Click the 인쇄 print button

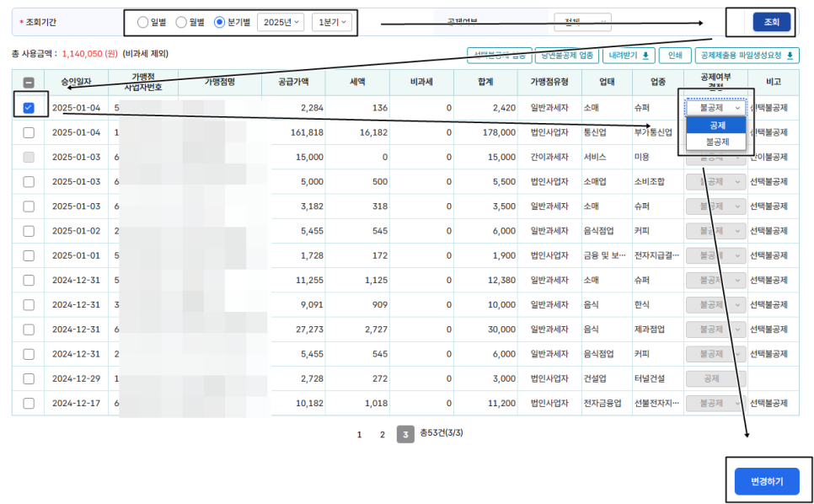(x=675, y=56)
